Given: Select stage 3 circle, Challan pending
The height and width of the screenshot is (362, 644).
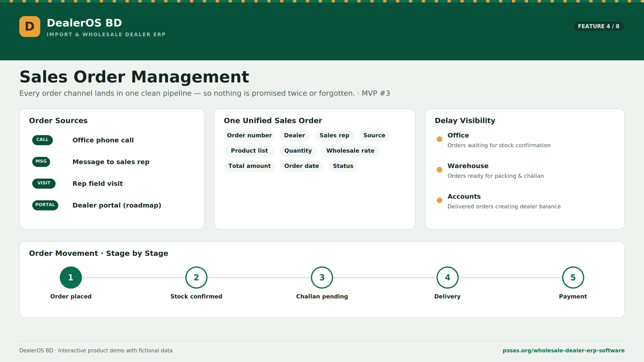Looking at the screenshot, I should 322,278.
